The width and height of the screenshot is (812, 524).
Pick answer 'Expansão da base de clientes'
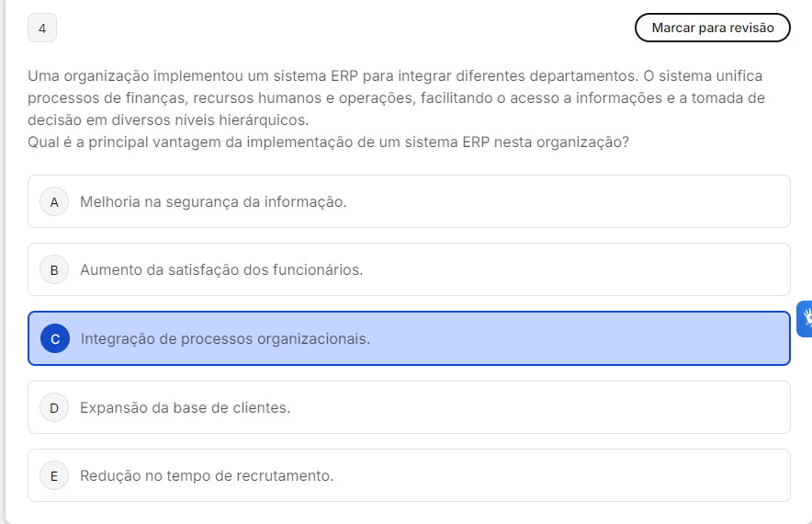click(x=185, y=407)
